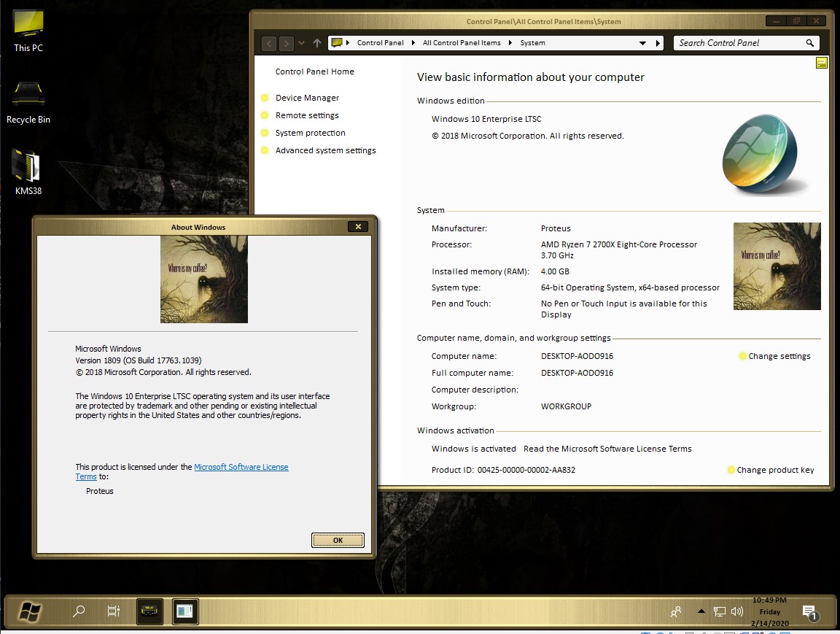Click the Control Panel breadcrumb segment

click(381, 43)
